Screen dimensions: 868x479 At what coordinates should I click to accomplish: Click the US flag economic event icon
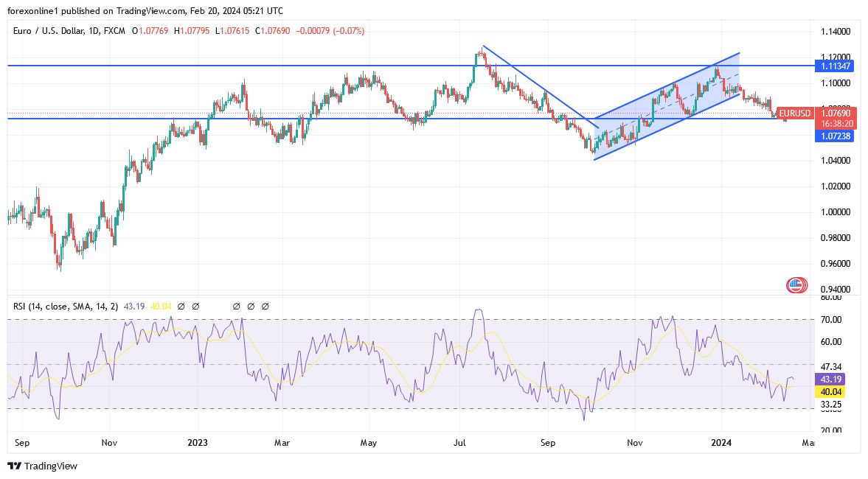coord(796,285)
